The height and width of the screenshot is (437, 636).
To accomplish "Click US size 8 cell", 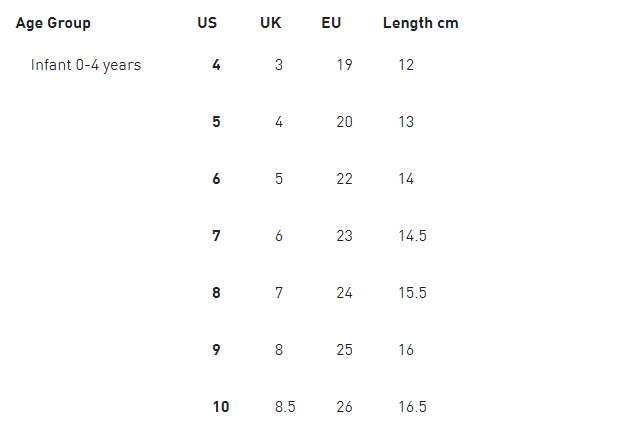I will click(x=216, y=293).
